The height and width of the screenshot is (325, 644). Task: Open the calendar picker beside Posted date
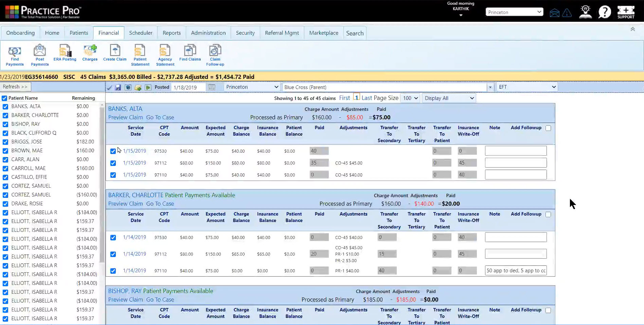tap(212, 87)
